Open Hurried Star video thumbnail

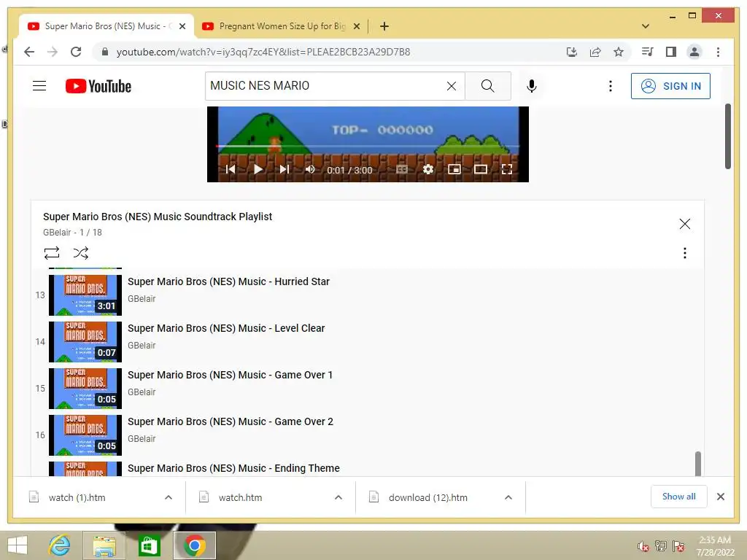click(85, 295)
